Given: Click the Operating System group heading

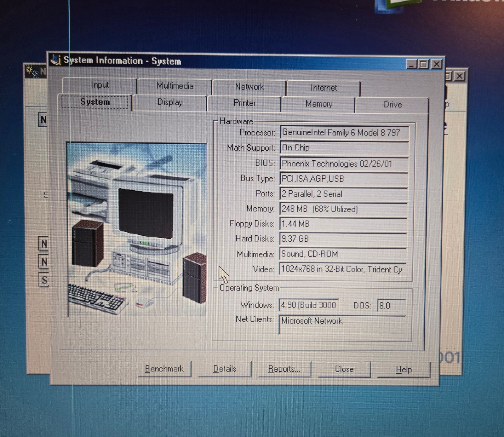Looking at the screenshot, I should tap(249, 288).
